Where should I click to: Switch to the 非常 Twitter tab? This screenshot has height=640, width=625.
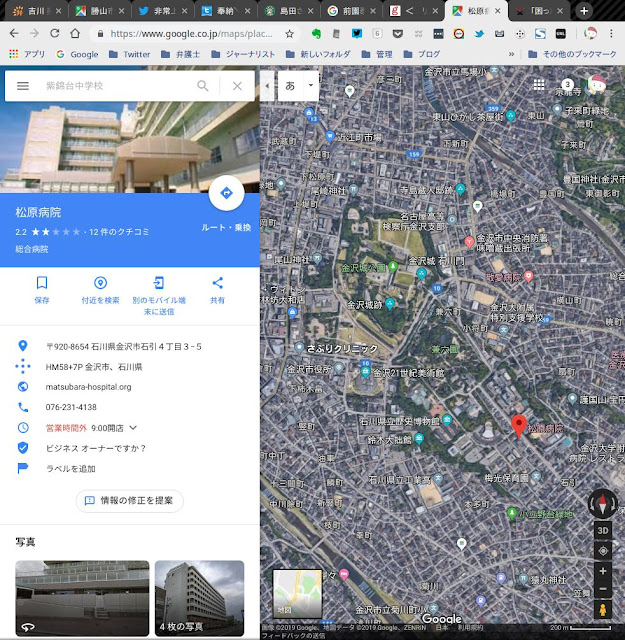(x=162, y=11)
